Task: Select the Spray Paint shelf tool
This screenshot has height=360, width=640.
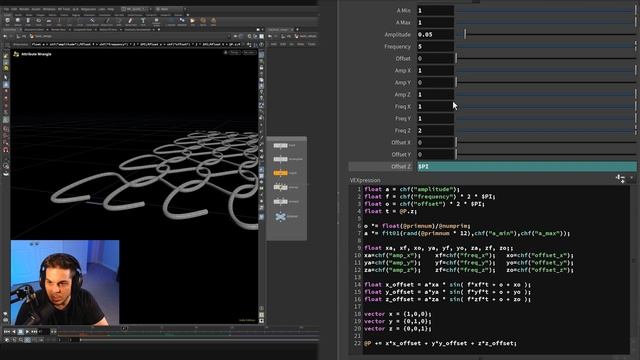Action: click(x=130, y=21)
